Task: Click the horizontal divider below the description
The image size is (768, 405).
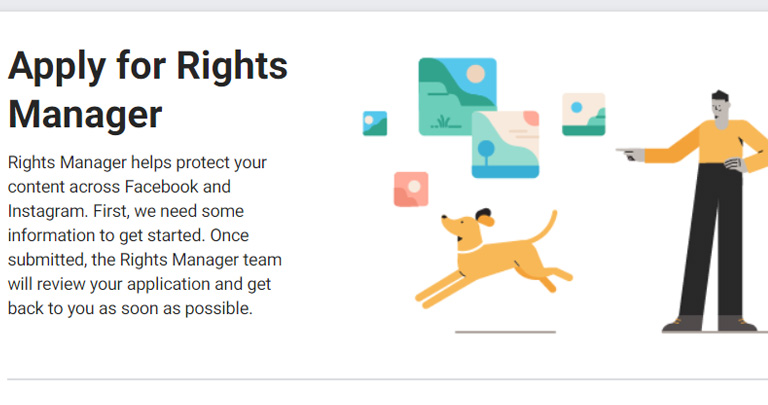Action: tap(384, 379)
